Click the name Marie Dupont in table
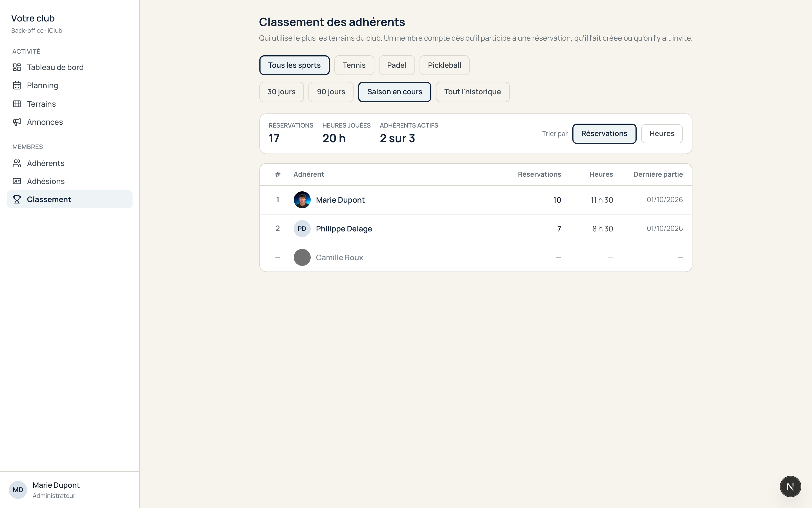The height and width of the screenshot is (508, 812). pyautogui.click(x=340, y=200)
